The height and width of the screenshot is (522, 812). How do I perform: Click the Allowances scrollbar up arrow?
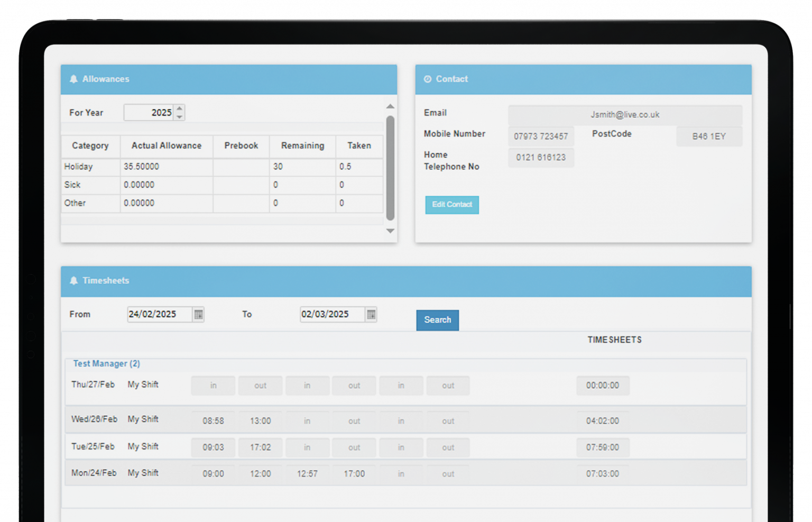pos(390,106)
